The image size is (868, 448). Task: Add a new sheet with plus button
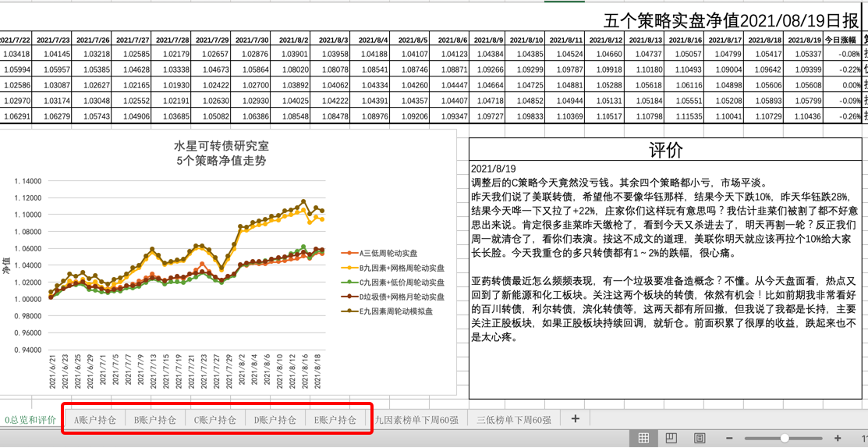point(576,419)
